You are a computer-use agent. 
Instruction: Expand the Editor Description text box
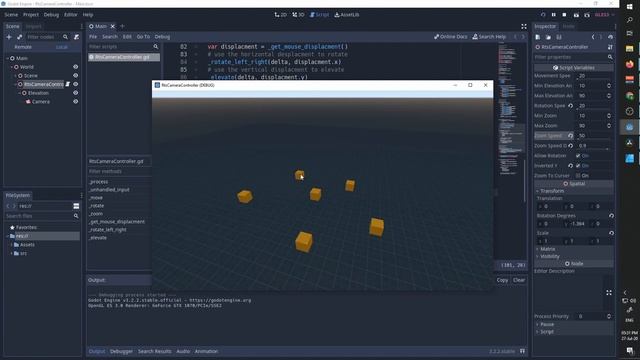pos(609,293)
